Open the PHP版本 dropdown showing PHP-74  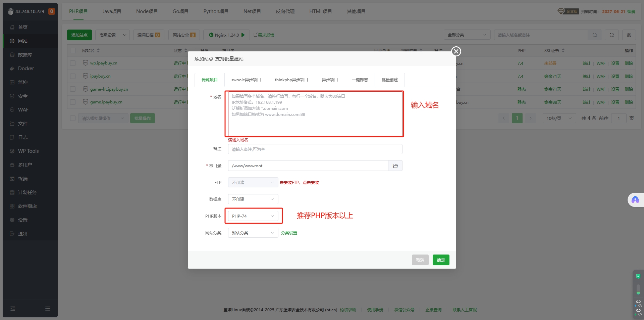pyautogui.click(x=253, y=216)
